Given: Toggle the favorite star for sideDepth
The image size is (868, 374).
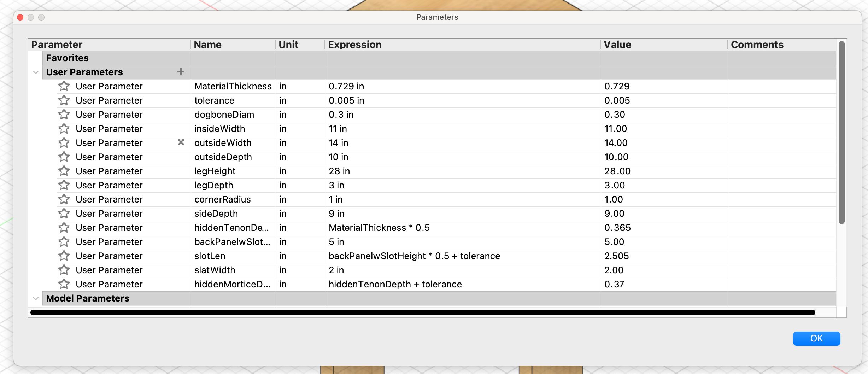Looking at the screenshot, I should click(64, 213).
